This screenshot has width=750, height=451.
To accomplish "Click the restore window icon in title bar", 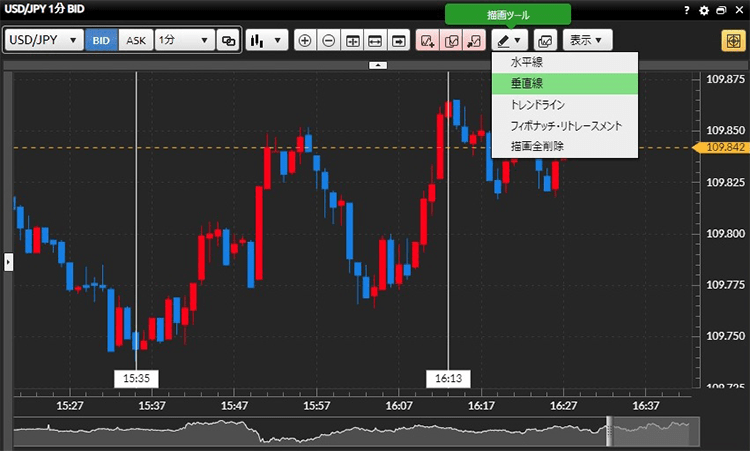I will tap(721, 10).
